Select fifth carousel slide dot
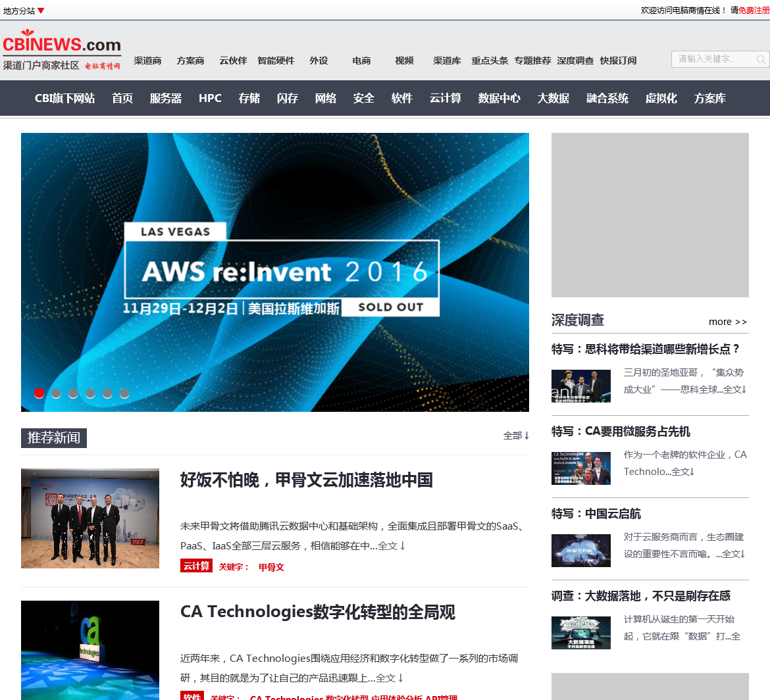 (107, 393)
